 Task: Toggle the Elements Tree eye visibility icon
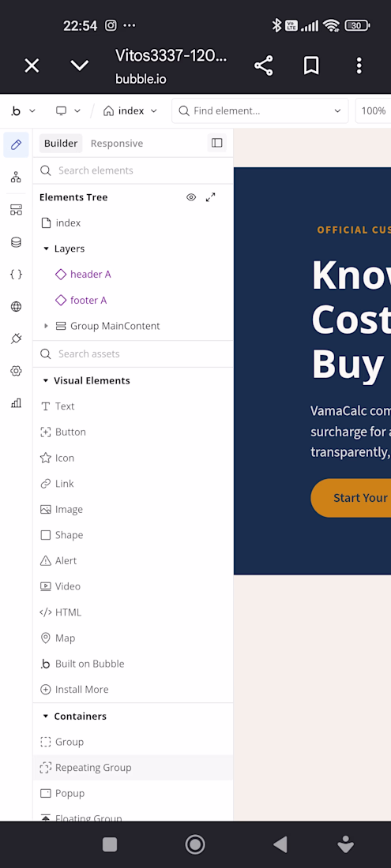click(x=191, y=197)
